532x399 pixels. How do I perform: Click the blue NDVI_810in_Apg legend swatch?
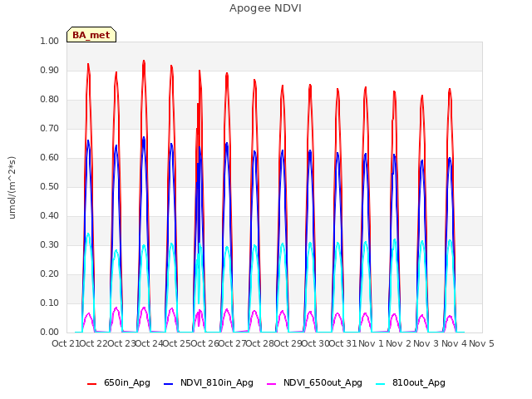coord(168,384)
